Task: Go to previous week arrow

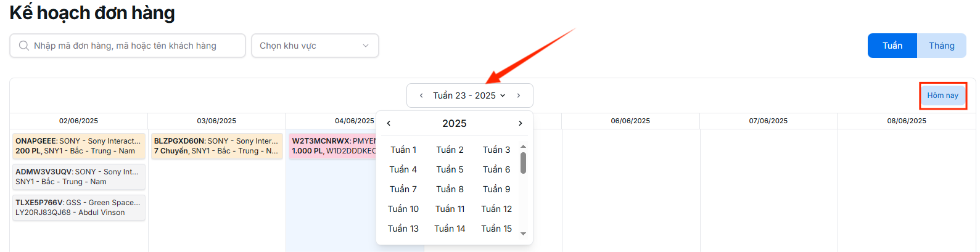Action: click(421, 96)
